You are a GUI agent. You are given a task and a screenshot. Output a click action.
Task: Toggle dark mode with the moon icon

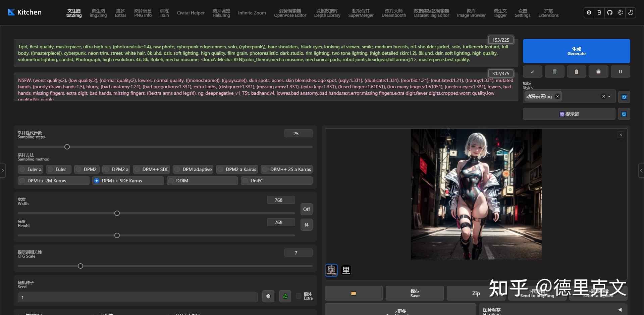coord(631,12)
